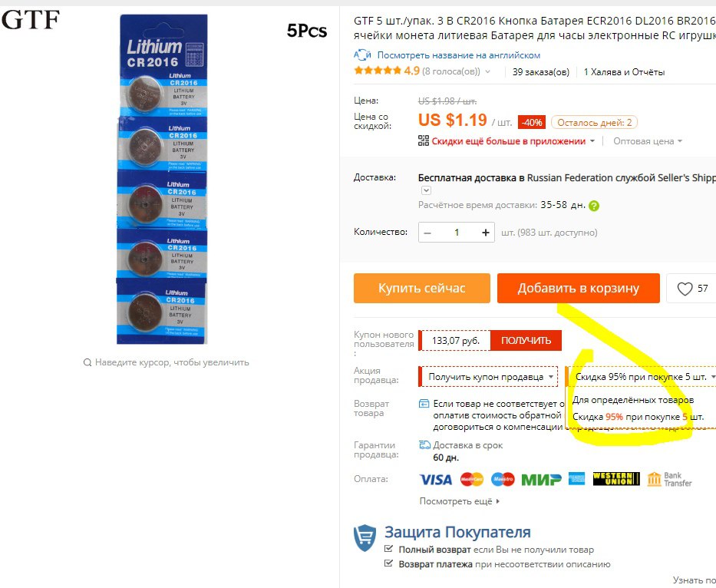
Task: Click the QR code app discount icon
Action: click(424, 140)
